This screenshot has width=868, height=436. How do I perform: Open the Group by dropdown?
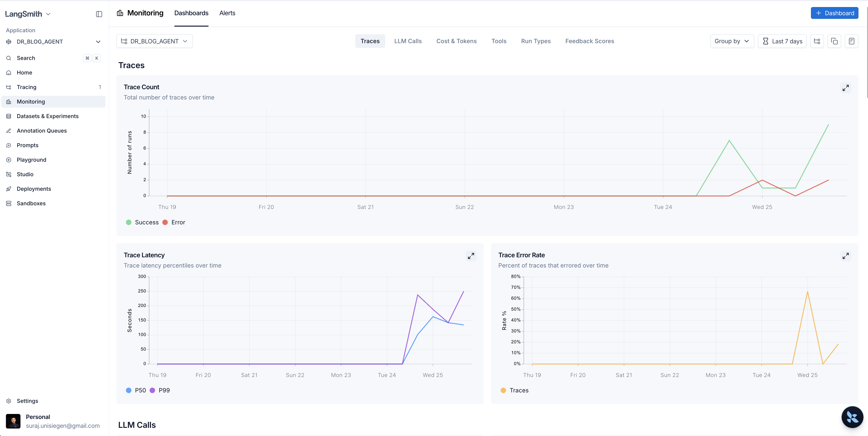tap(732, 41)
